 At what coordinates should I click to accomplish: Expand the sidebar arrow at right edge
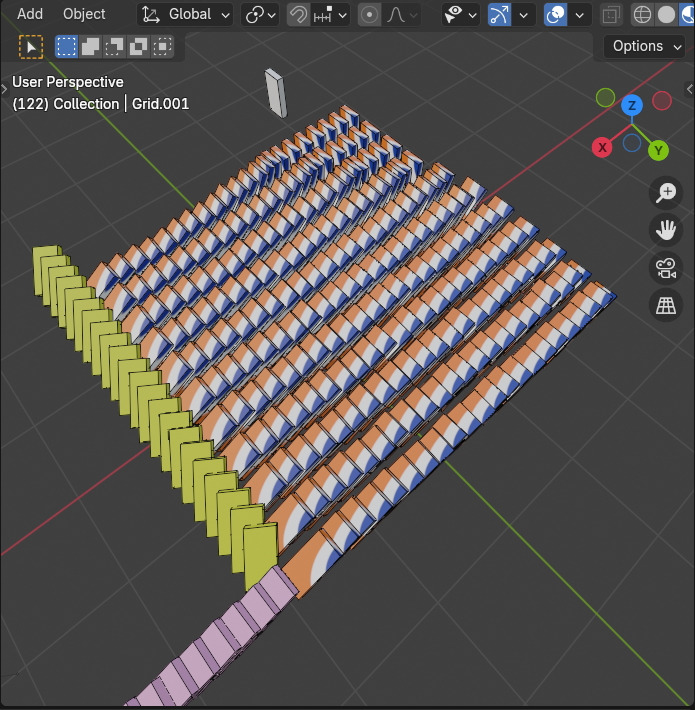(690, 89)
